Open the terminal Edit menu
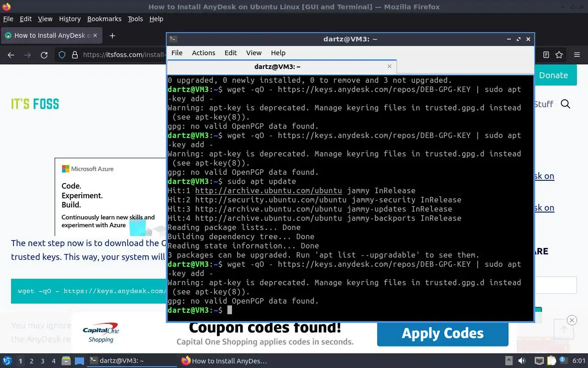The image size is (588, 368). (x=231, y=53)
